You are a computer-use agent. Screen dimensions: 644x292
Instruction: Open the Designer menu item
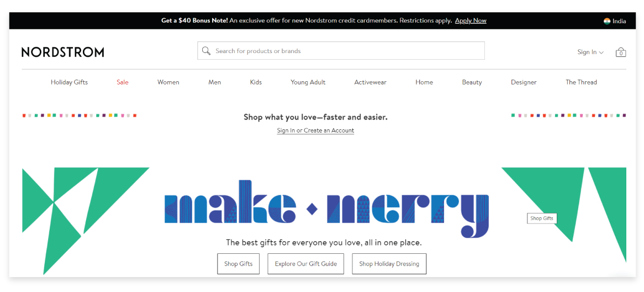[524, 82]
